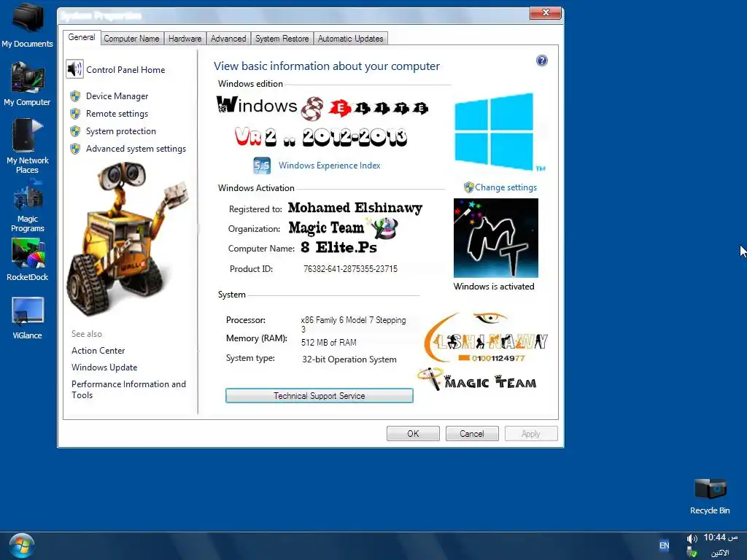Click the text '512 MB of RAM'
The width and height of the screenshot is (747, 560).
[x=329, y=343]
